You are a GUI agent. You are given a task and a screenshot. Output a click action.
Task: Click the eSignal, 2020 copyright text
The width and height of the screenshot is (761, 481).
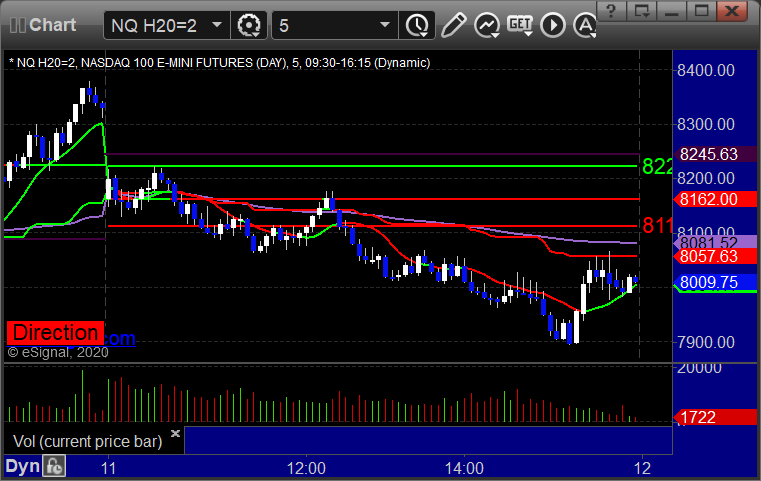tap(58, 352)
